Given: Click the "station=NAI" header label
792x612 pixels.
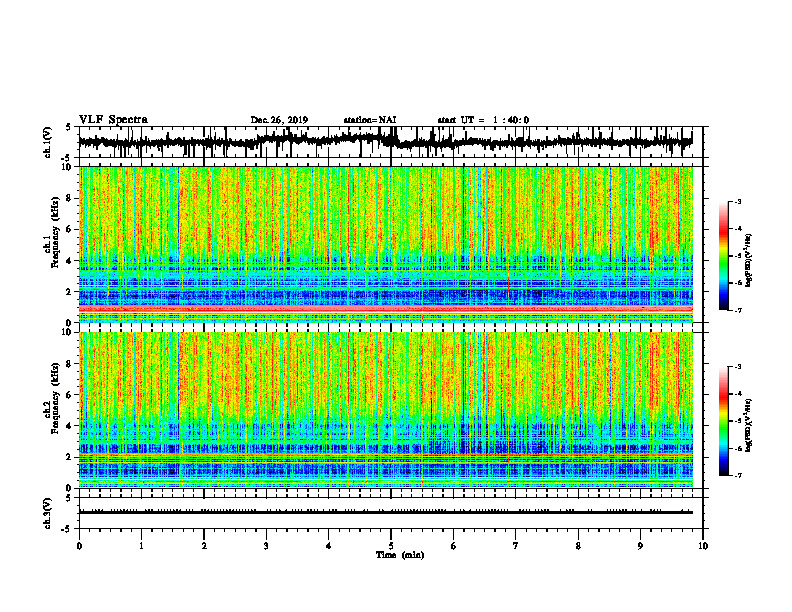Looking at the screenshot, I should 370,120.
